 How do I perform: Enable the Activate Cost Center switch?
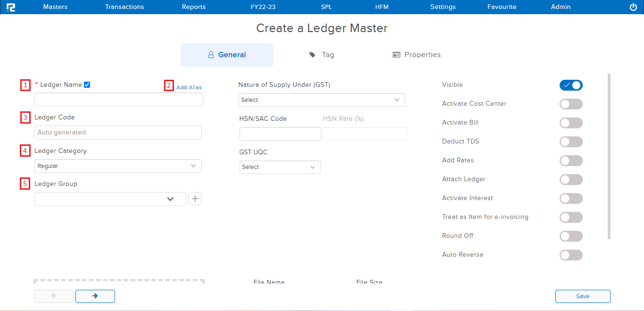click(x=571, y=104)
